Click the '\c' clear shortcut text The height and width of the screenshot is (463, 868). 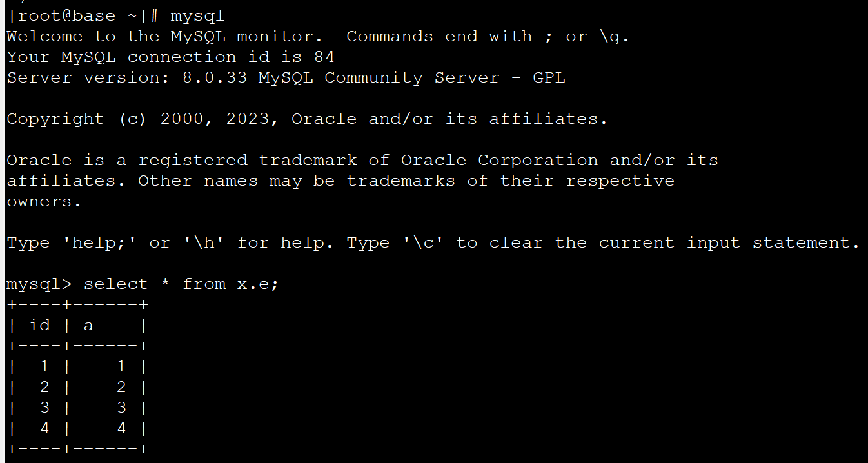tap(422, 242)
